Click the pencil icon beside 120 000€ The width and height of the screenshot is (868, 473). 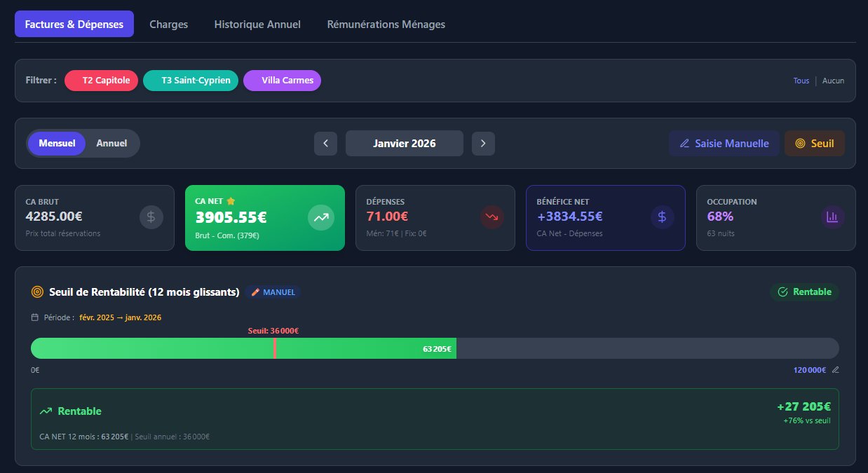[835, 370]
